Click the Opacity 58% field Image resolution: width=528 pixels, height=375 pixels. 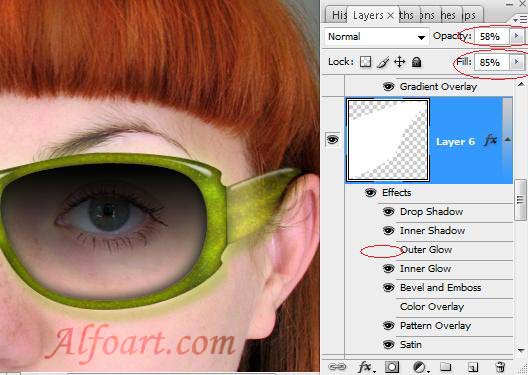coord(491,36)
